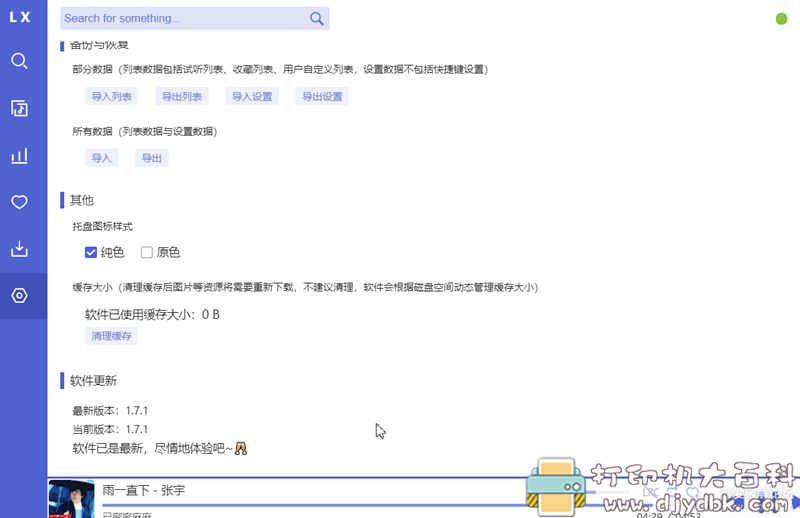Click the 导入设置 button
The height and width of the screenshot is (518, 800).
252,96
